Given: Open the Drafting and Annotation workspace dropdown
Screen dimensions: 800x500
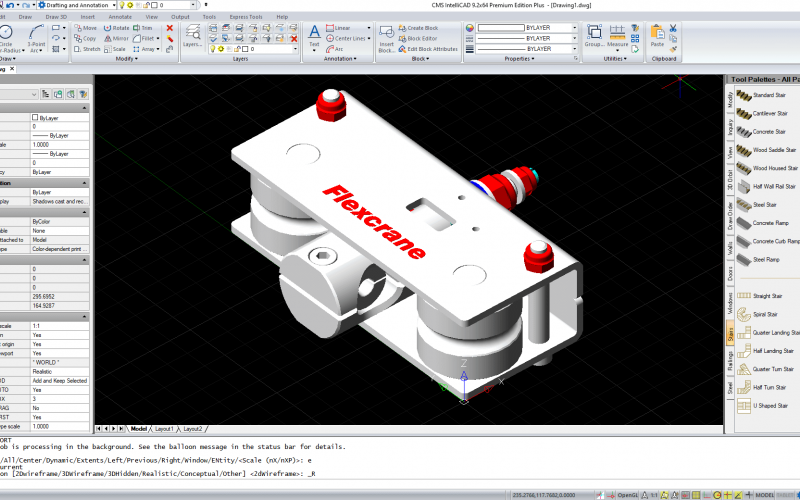Looking at the screenshot, I should click(x=112, y=5).
